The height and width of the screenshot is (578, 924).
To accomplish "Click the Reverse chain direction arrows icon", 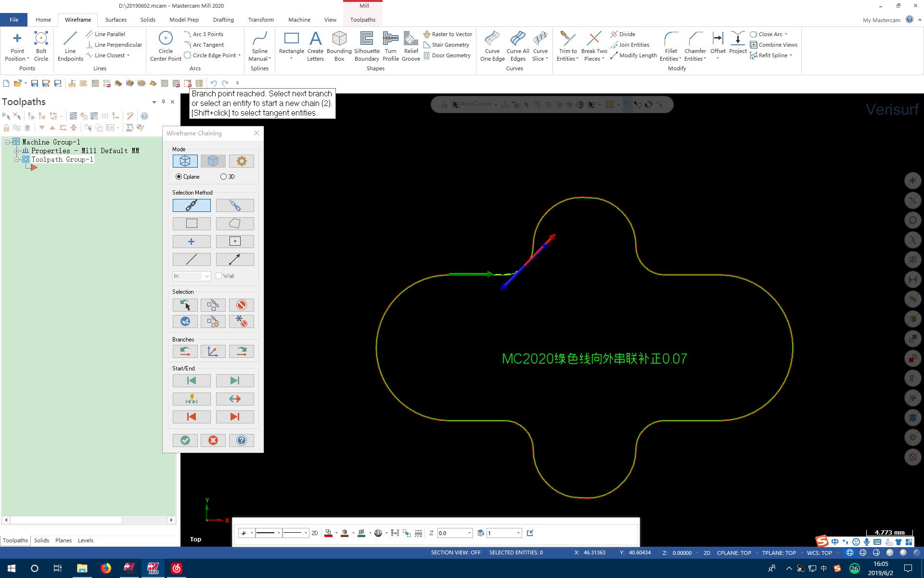I will (x=234, y=399).
